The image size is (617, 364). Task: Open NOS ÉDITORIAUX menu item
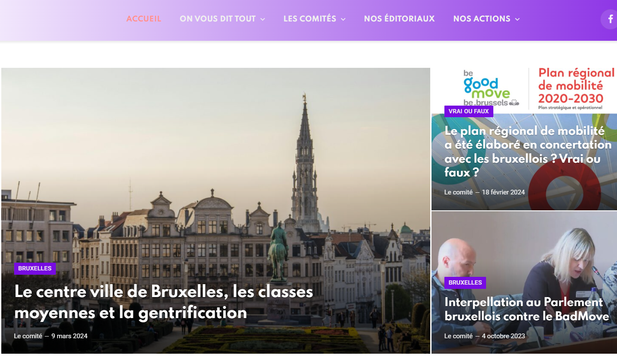[x=399, y=19]
